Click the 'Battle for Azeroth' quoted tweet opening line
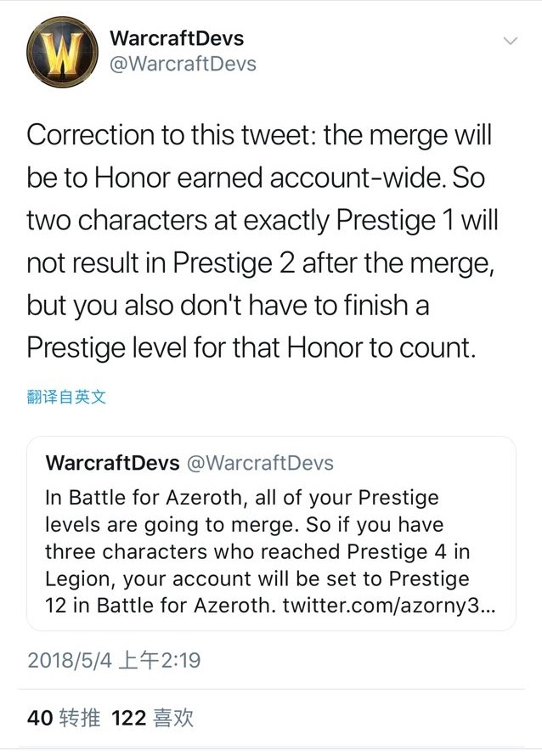 point(242,498)
